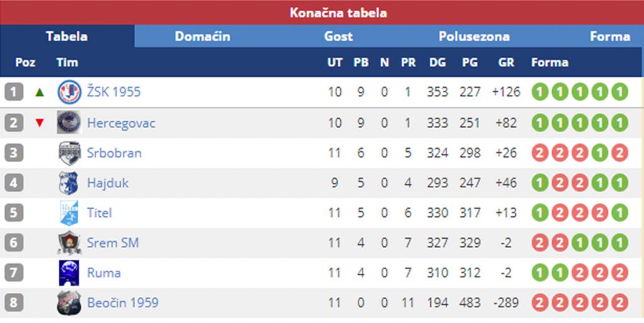Switch to the Domaćin tab
Screen dimensions: 644x323
[203, 36]
